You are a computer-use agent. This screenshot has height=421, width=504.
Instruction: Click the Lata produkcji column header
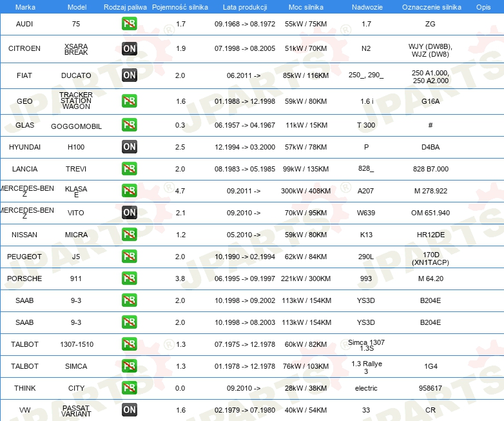coord(245,7)
